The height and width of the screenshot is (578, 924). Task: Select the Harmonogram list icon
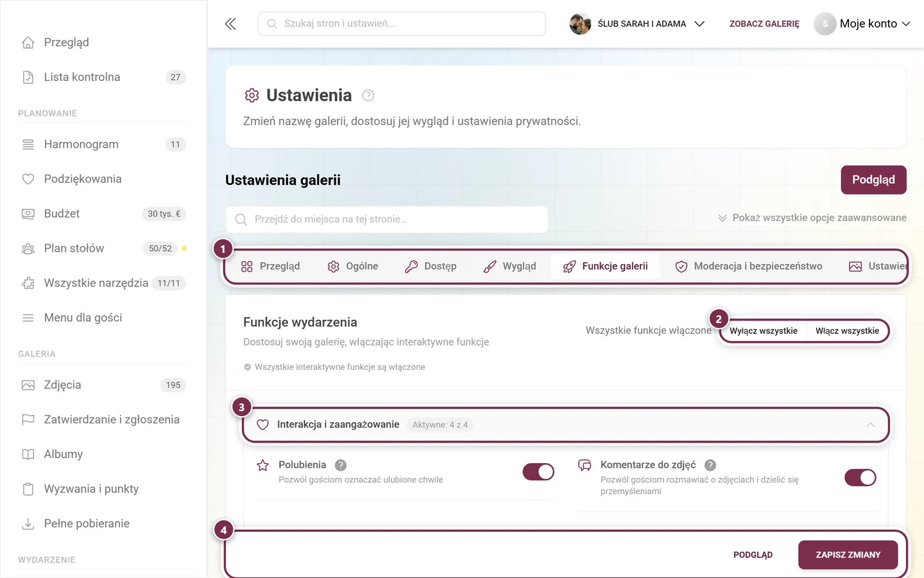click(28, 144)
